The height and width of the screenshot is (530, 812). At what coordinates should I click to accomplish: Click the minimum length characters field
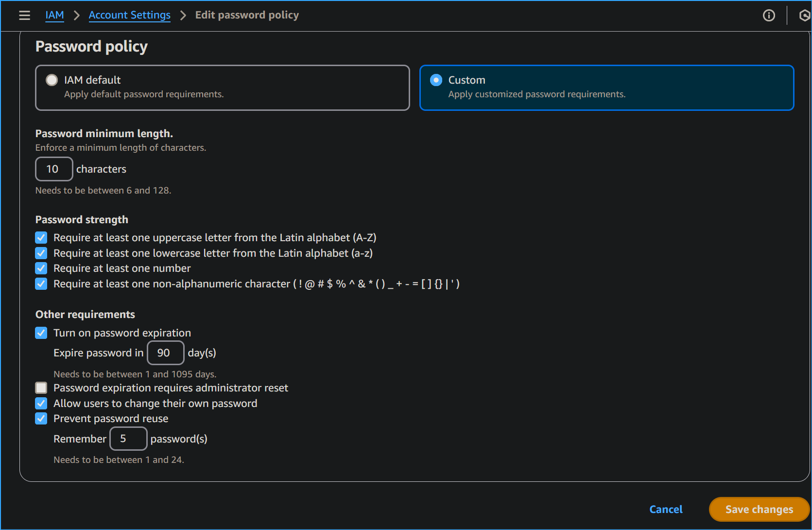tap(53, 169)
